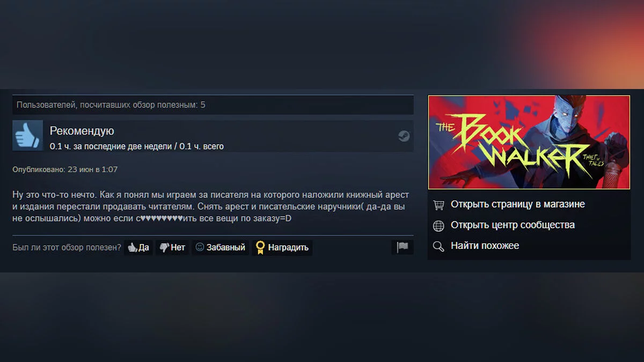The width and height of the screenshot is (644, 362).
Task: Select the Наградить button label
Action: click(x=289, y=247)
